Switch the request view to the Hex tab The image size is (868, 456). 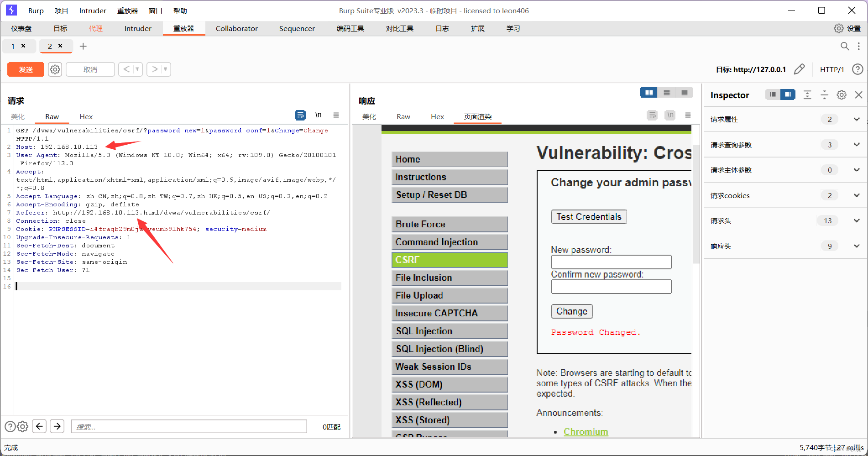pos(86,116)
